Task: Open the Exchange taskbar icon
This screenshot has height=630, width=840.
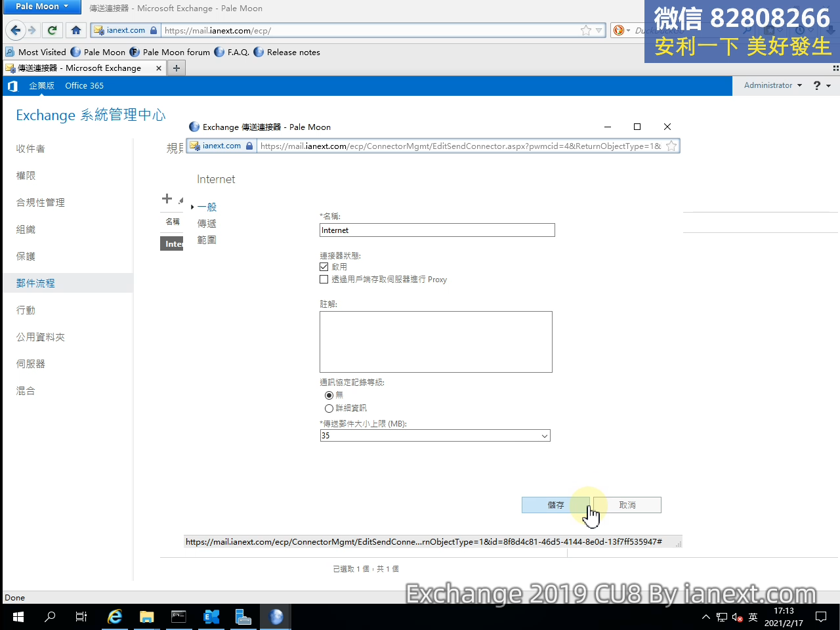Action: tap(211, 617)
